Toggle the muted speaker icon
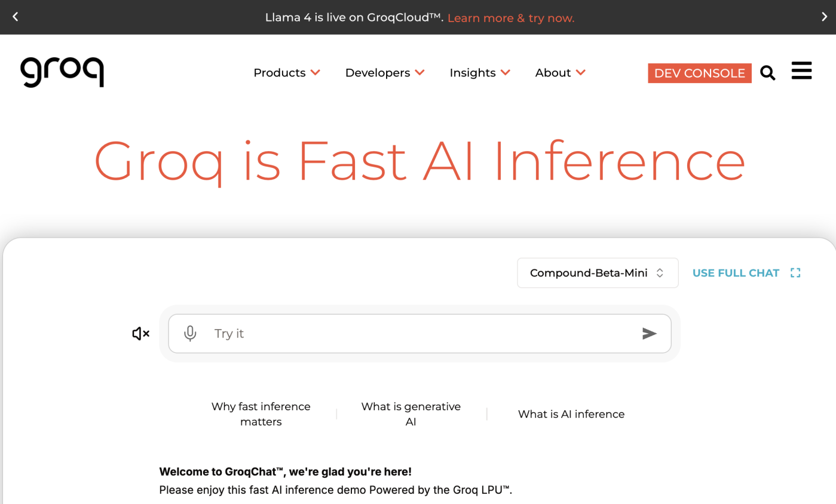Image resolution: width=836 pixels, height=504 pixels. pyautogui.click(x=141, y=333)
